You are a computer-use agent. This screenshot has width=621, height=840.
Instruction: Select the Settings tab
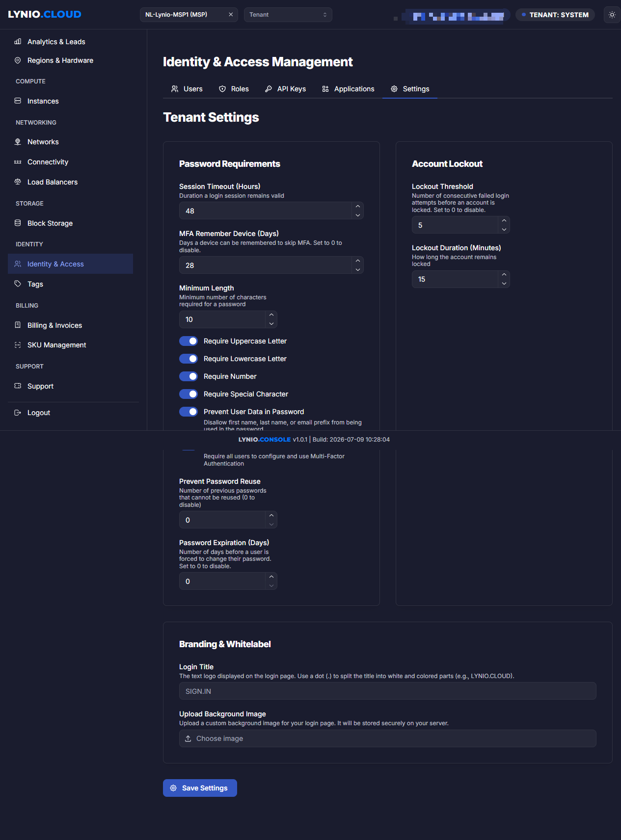(x=410, y=89)
